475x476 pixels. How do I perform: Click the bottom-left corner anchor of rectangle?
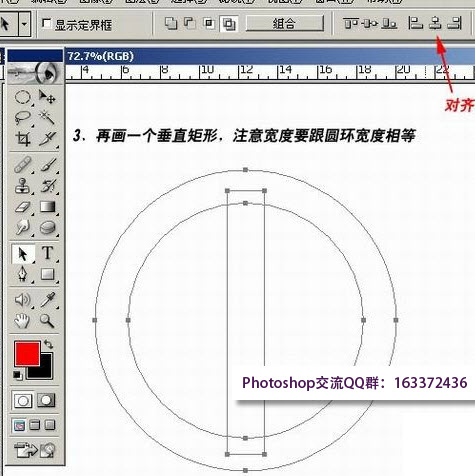click(227, 454)
